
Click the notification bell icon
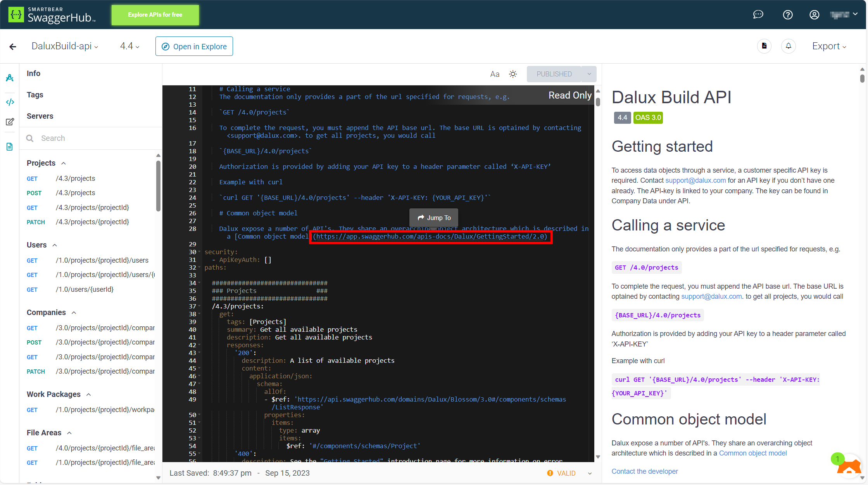[788, 46]
